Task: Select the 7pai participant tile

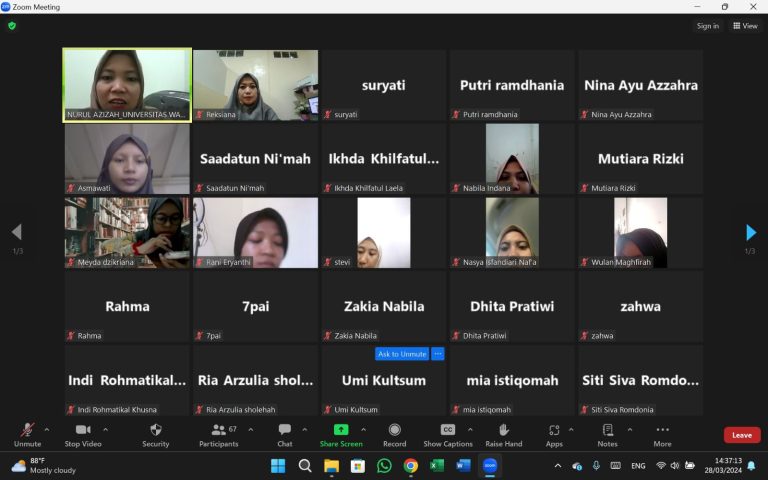Action: point(255,306)
